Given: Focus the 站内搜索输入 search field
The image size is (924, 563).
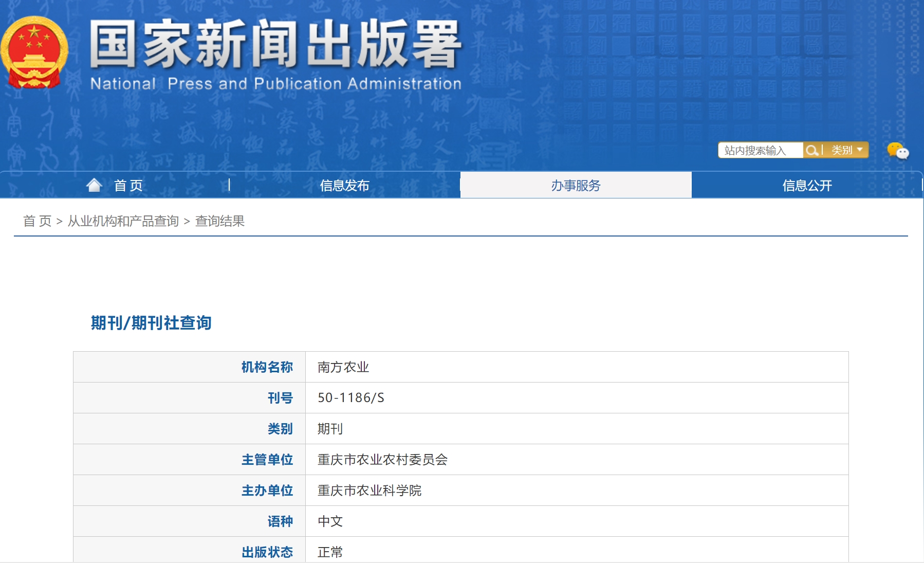Looking at the screenshot, I should [760, 150].
